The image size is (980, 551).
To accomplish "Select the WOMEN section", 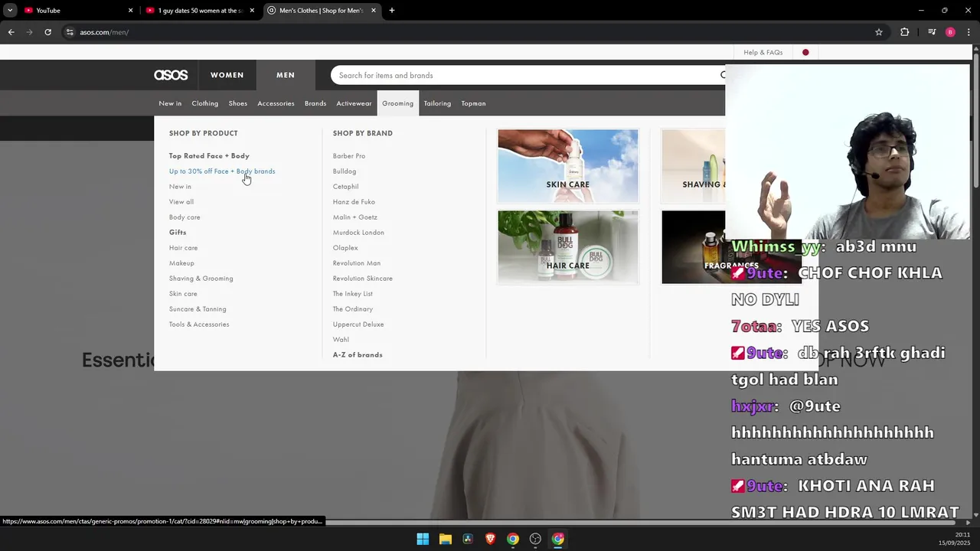I will click(x=227, y=75).
